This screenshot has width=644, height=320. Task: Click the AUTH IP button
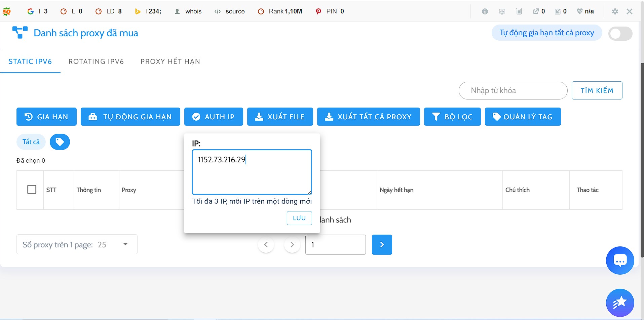[x=214, y=117]
